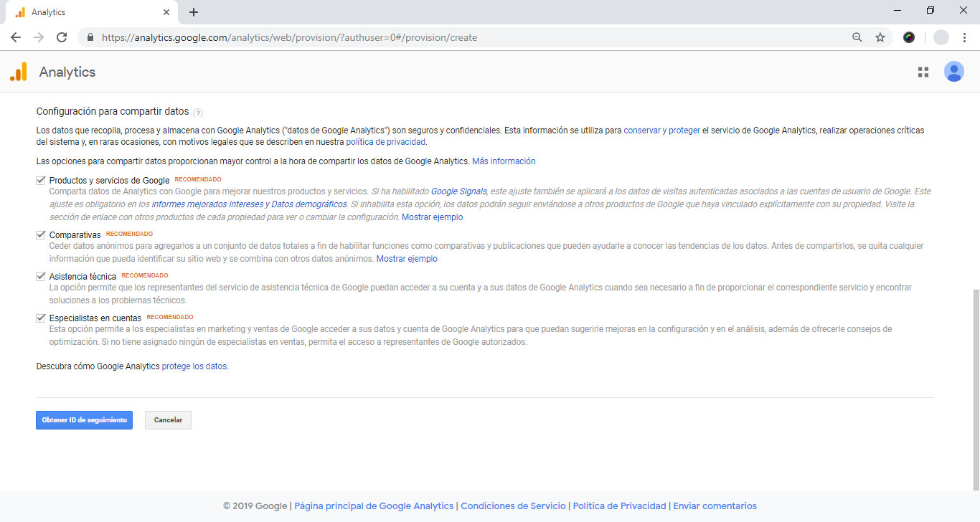
Task: Click the Cancelar button
Action: 168,419
